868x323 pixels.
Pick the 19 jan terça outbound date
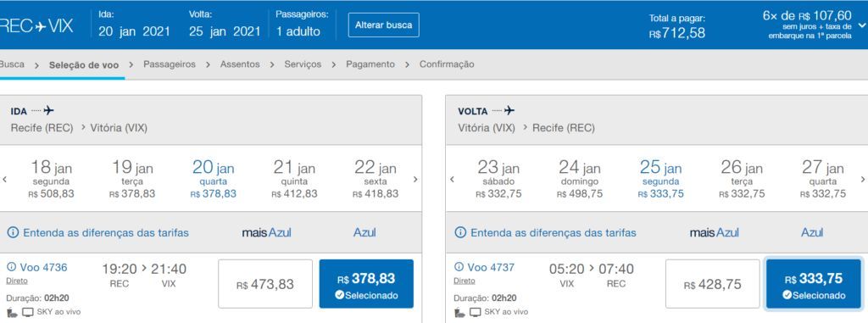pos(132,179)
